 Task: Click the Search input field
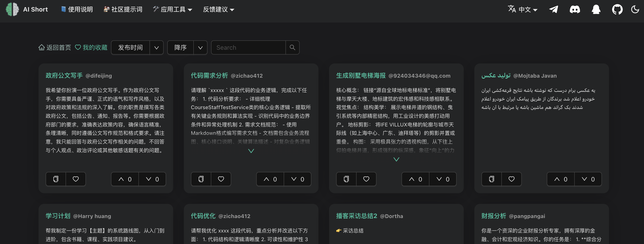click(248, 47)
